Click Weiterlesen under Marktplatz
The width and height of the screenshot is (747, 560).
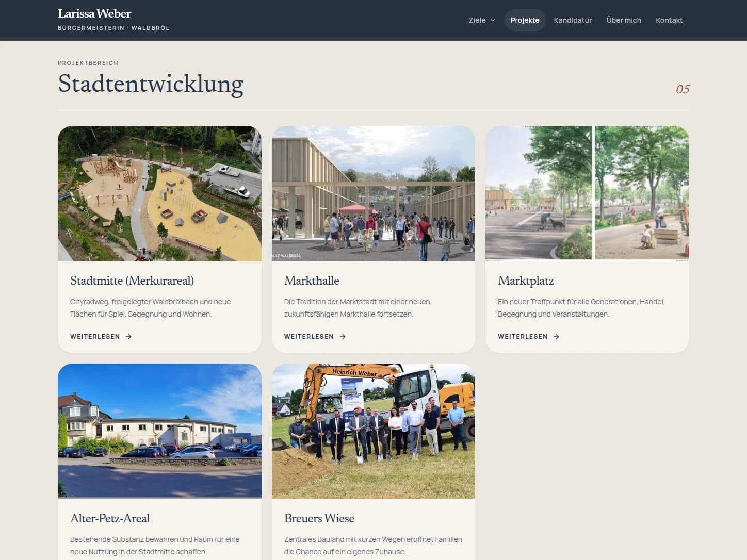tap(529, 337)
